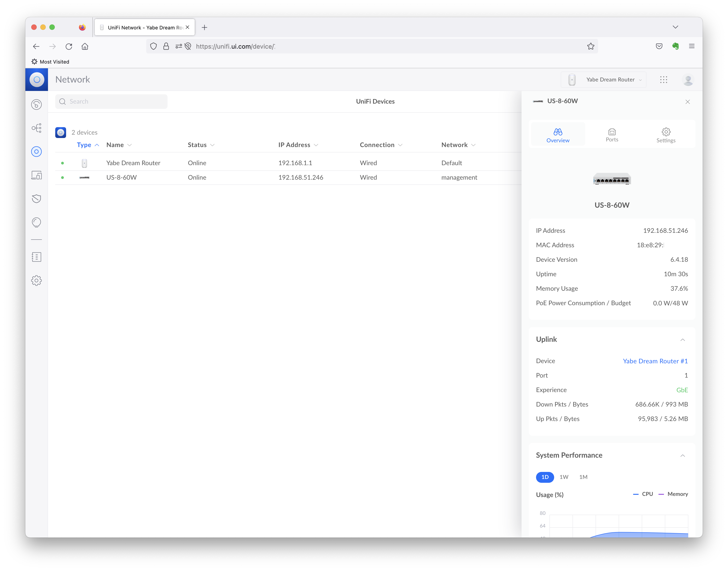Close the US-8-60W details panel
This screenshot has height=571, width=728.
point(687,102)
